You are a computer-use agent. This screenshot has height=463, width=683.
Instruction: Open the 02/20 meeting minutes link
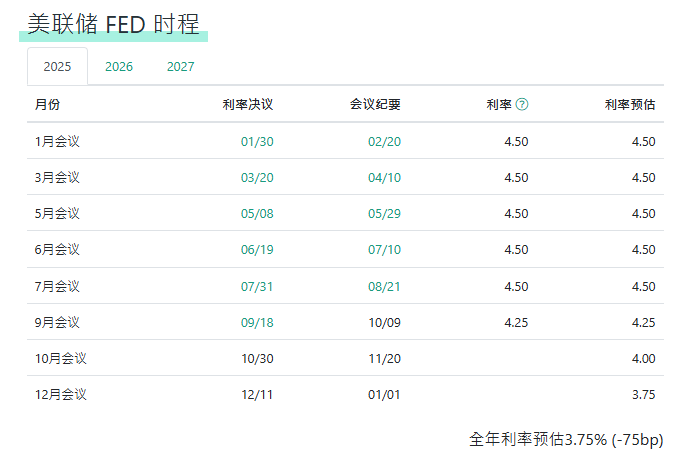tap(384, 141)
